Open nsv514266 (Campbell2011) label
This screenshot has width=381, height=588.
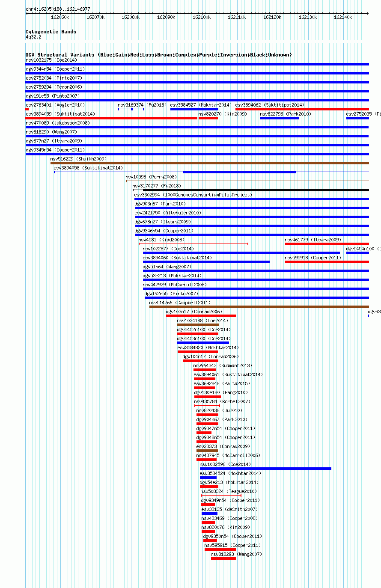pos(180,303)
